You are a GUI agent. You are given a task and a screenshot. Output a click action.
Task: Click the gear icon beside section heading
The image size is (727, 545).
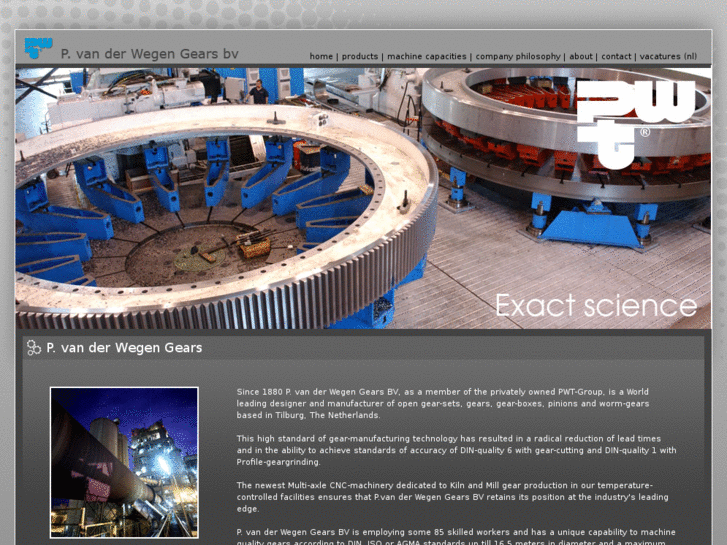pyautogui.click(x=33, y=348)
